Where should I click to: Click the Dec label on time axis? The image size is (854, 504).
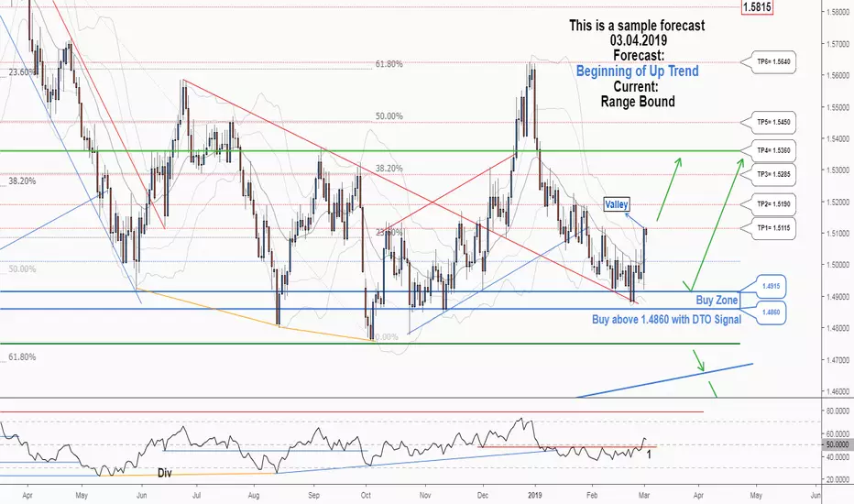click(483, 495)
